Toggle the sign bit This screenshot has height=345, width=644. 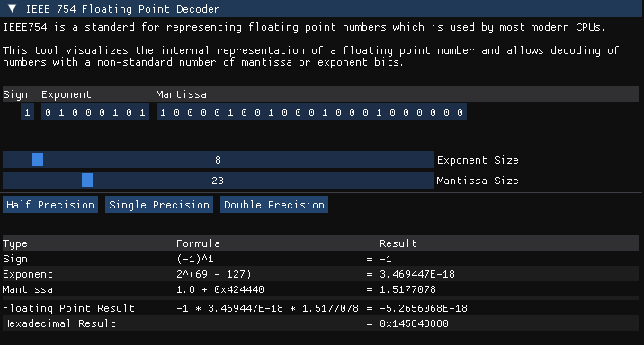28,112
